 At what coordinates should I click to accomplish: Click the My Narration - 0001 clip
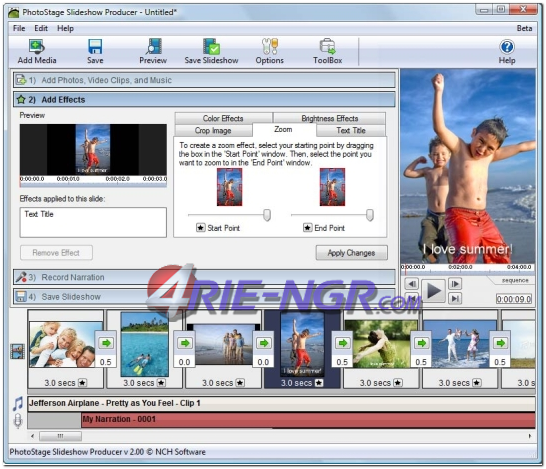point(308,420)
